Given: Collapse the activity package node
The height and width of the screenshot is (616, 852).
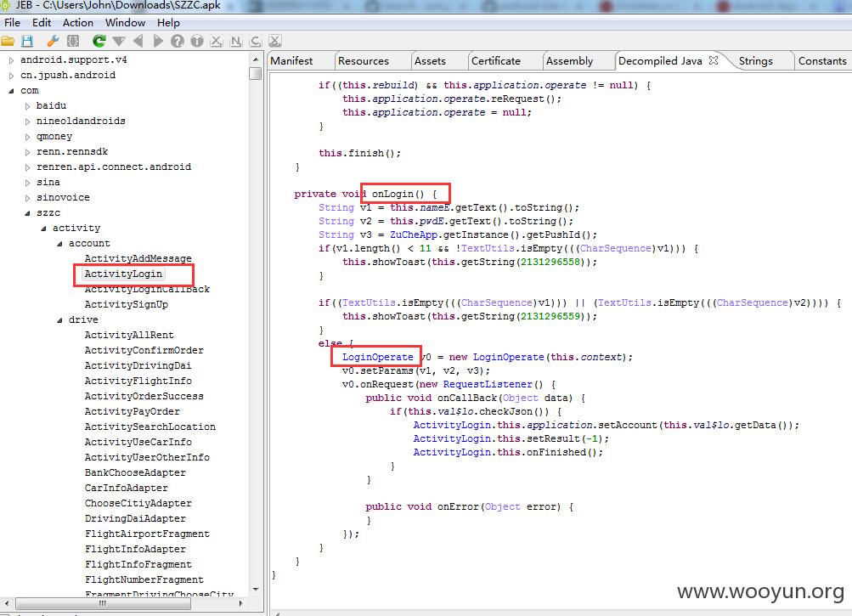Looking at the screenshot, I should tap(43, 229).
